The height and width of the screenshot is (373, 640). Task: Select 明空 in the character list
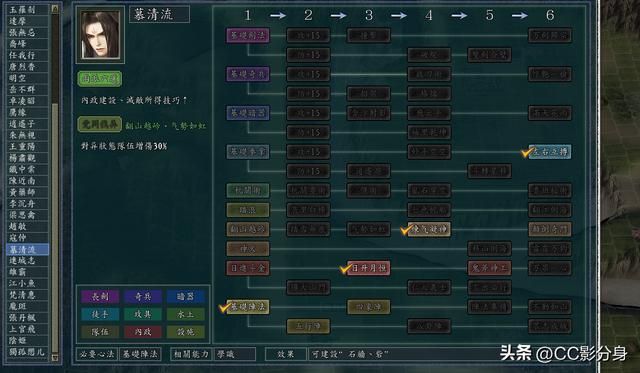click(27, 78)
